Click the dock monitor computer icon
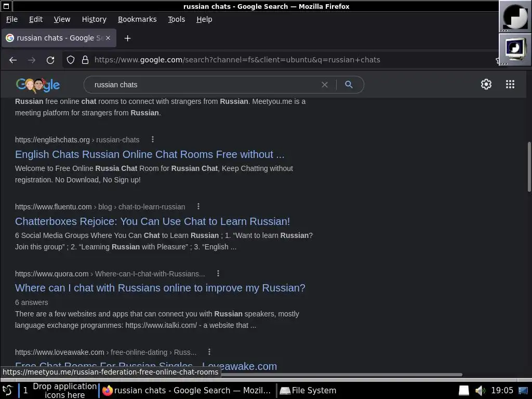This screenshot has height=399, width=532. [515, 49]
